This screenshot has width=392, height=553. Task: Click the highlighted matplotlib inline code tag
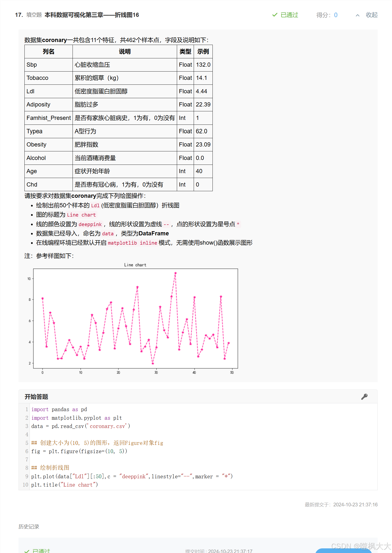pos(133,243)
